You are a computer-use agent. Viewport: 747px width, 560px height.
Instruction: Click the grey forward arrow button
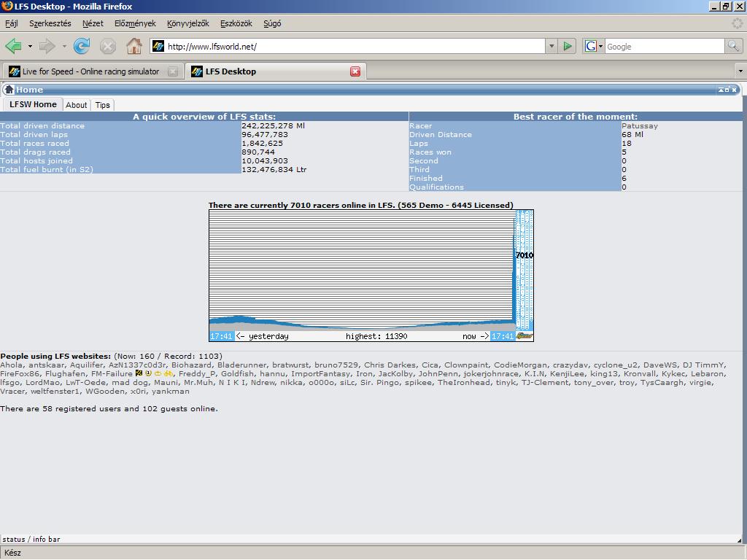click(47, 46)
